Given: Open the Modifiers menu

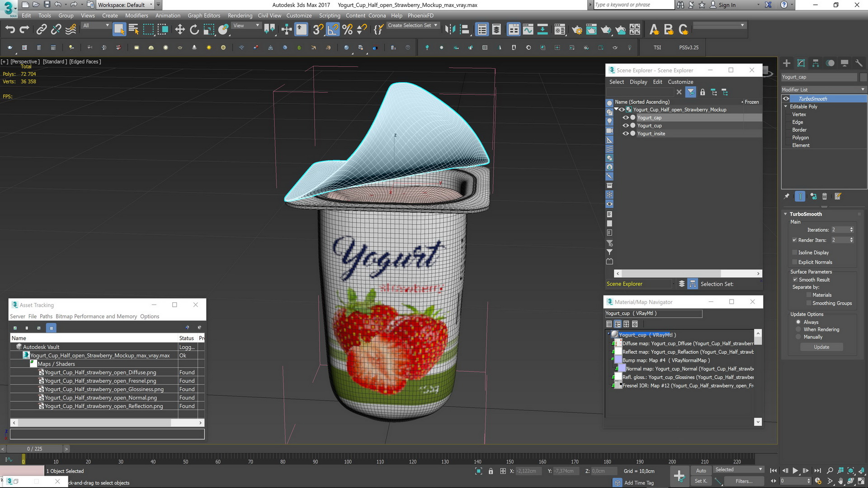Looking at the screenshot, I should tap(137, 15).
